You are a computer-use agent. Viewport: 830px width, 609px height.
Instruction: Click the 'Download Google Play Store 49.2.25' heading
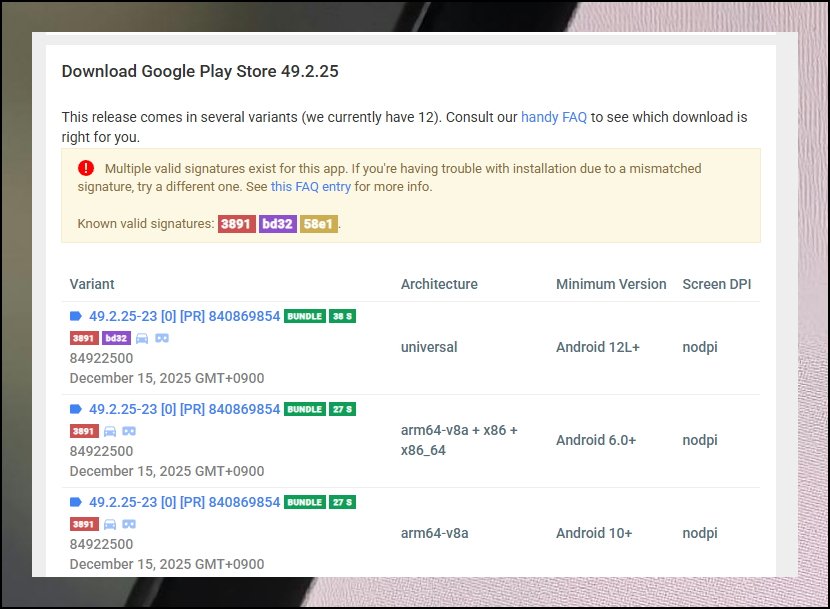point(200,71)
